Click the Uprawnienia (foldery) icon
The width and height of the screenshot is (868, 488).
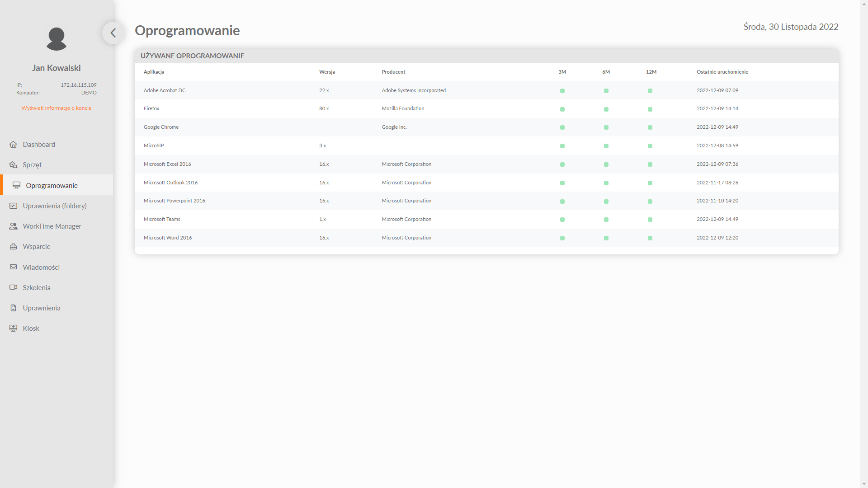pyautogui.click(x=14, y=206)
